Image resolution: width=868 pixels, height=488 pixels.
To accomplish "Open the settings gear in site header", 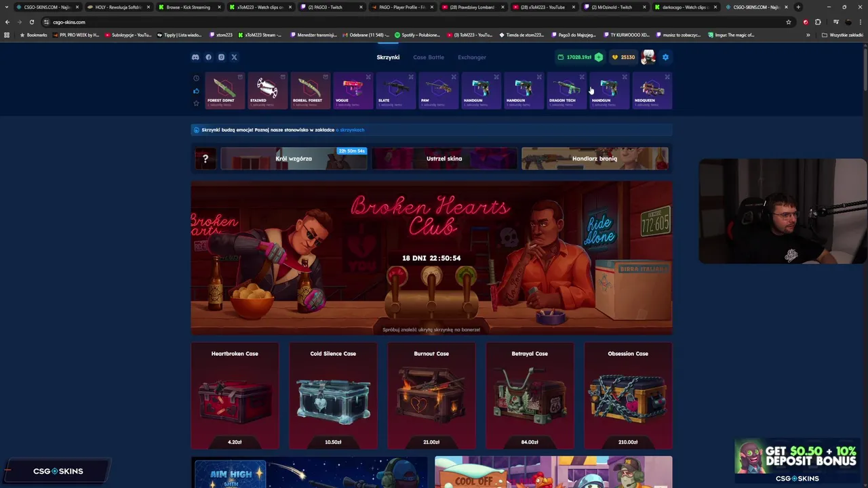I will point(665,57).
